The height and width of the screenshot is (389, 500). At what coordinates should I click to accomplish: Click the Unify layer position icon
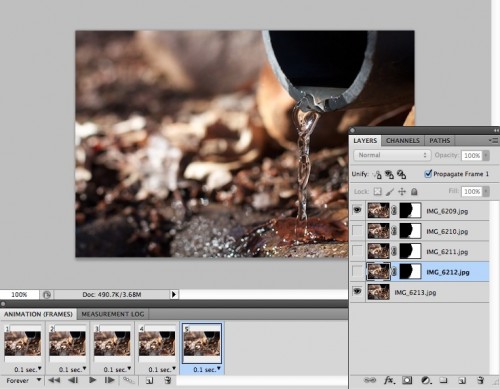point(377,174)
